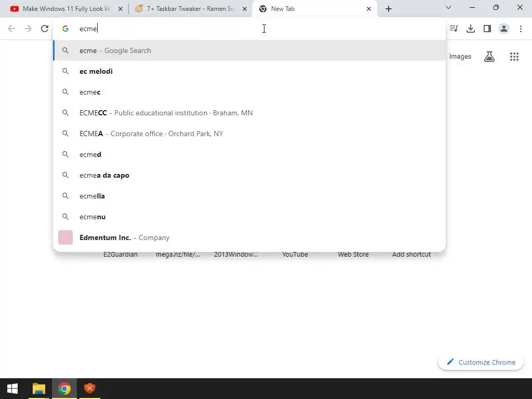Toggle the side panel icon
The image size is (532, 399).
tap(487, 29)
